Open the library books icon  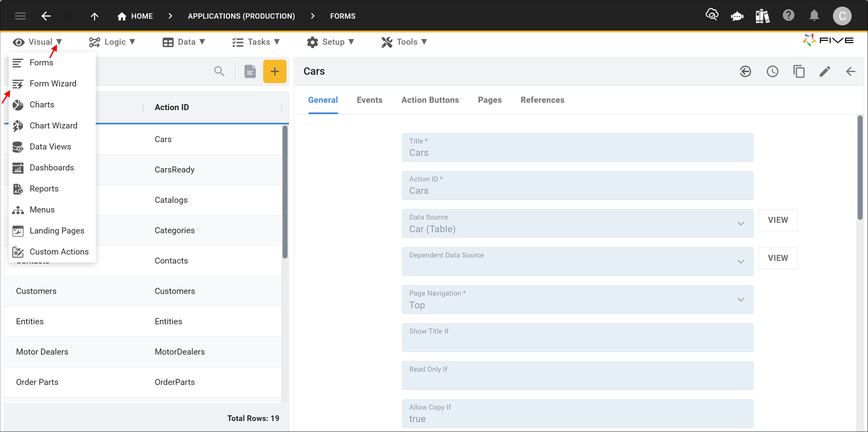(x=763, y=16)
